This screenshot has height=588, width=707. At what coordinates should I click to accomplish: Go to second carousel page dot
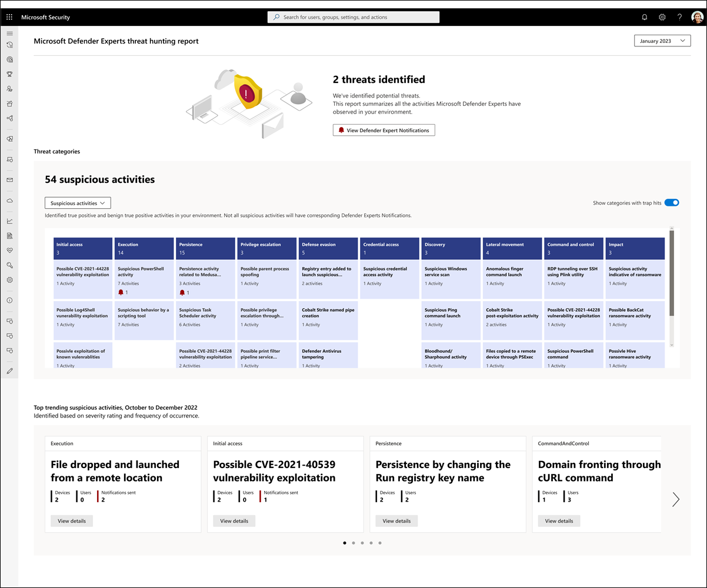point(353,543)
